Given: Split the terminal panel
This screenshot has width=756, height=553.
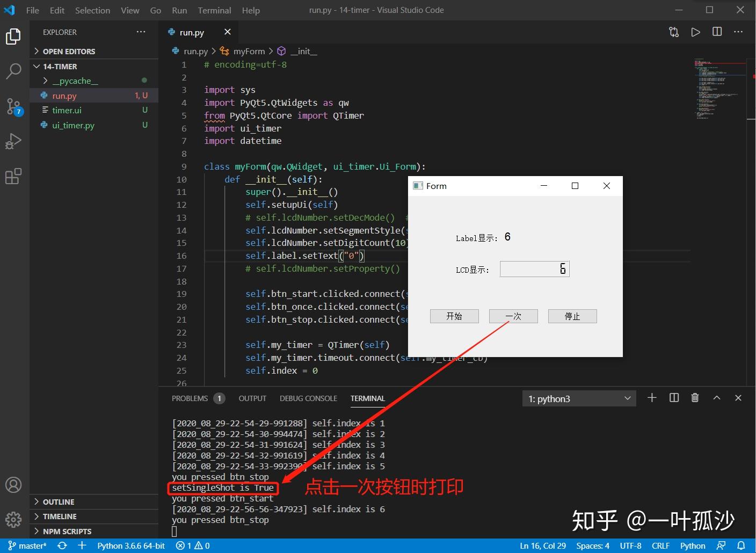Looking at the screenshot, I should click(x=674, y=398).
